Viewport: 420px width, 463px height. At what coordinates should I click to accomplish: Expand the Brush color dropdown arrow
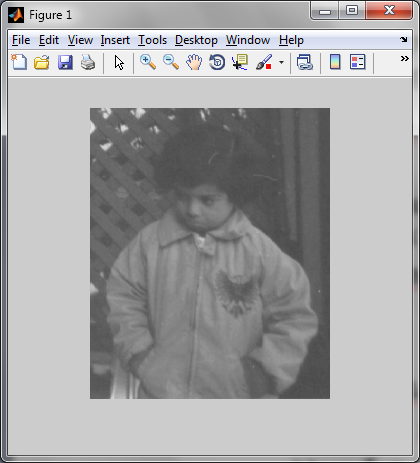pyautogui.click(x=282, y=62)
